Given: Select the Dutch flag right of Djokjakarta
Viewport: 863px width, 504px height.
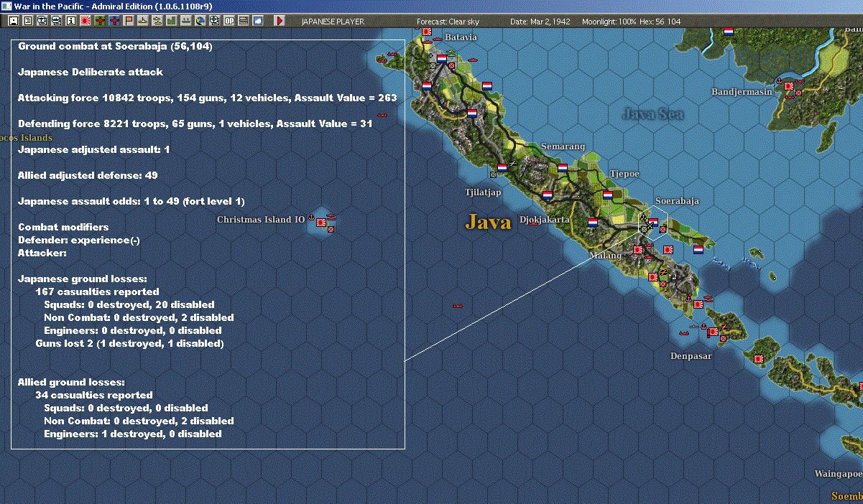Looking at the screenshot, I should click(593, 223).
